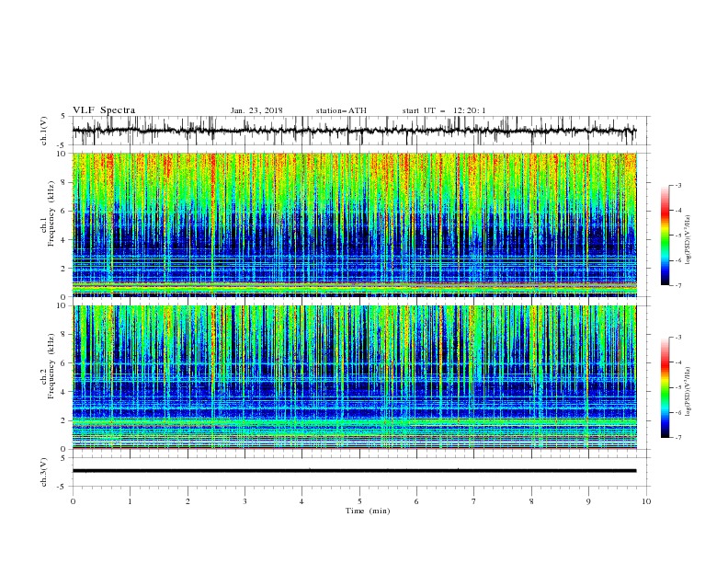Click the time axis tick label "1"
The width and height of the screenshot is (728, 563).
coord(130,501)
